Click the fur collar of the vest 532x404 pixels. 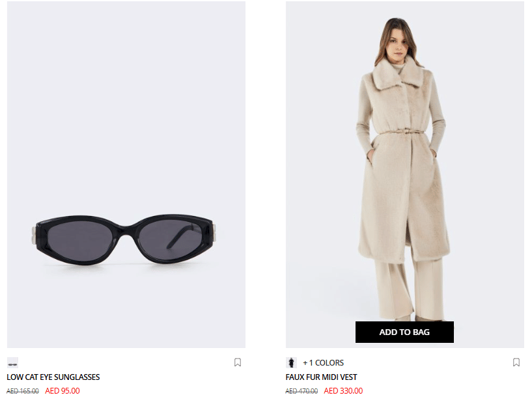pyautogui.click(x=399, y=75)
